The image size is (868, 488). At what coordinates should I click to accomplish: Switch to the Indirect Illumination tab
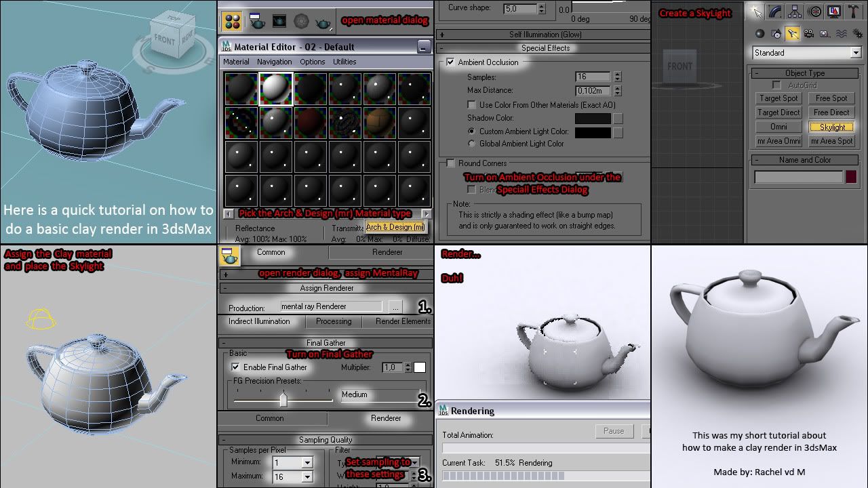coord(259,321)
